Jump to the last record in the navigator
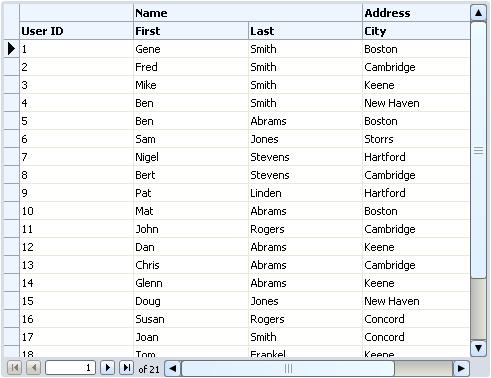This screenshot has height=378, width=491. (126, 368)
